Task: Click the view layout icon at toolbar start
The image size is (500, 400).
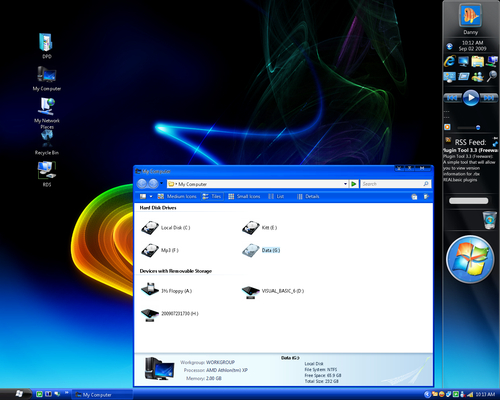Action: pos(143,197)
